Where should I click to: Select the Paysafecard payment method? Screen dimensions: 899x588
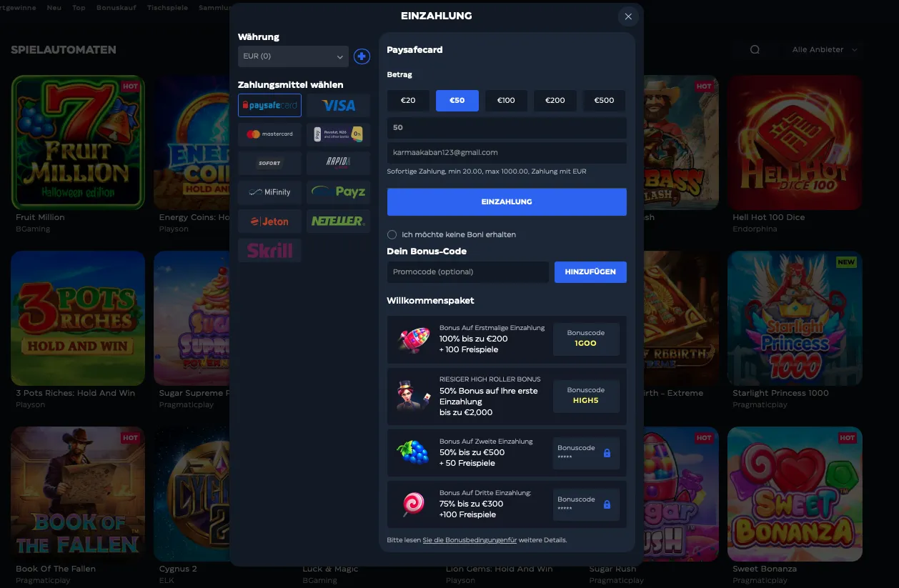click(x=269, y=105)
